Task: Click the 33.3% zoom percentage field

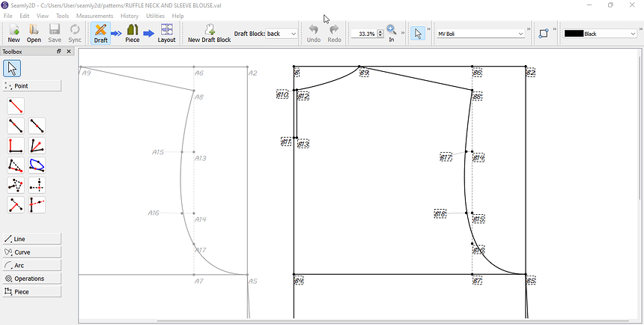Action: pyautogui.click(x=363, y=34)
